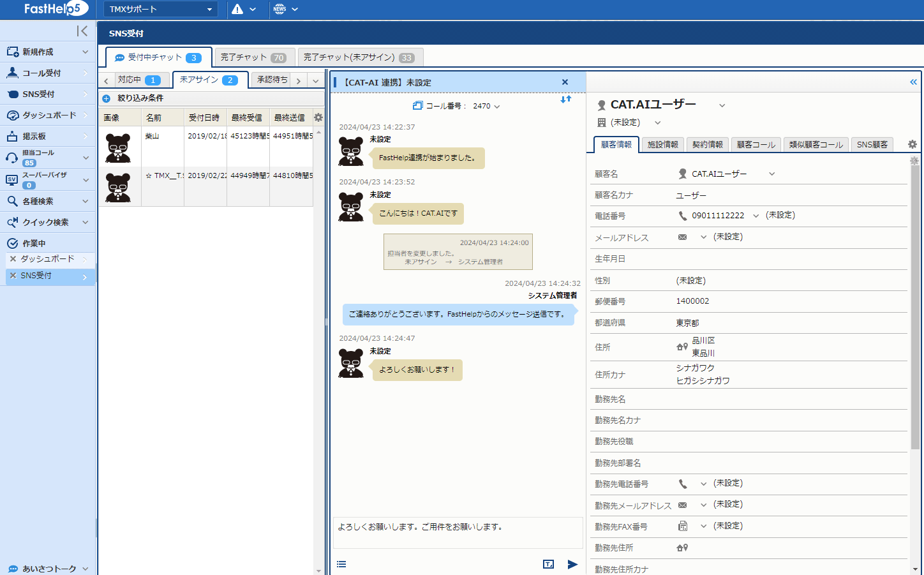The width and height of the screenshot is (924, 575).
Task: Expand the CAT.AIユーザー header dropdown arrow
Action: click(x=722, y=105)
